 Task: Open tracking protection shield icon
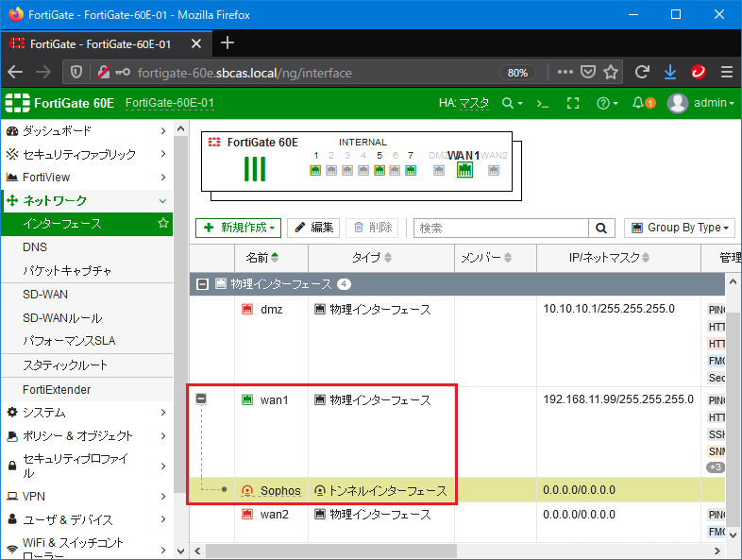[76, 73]
